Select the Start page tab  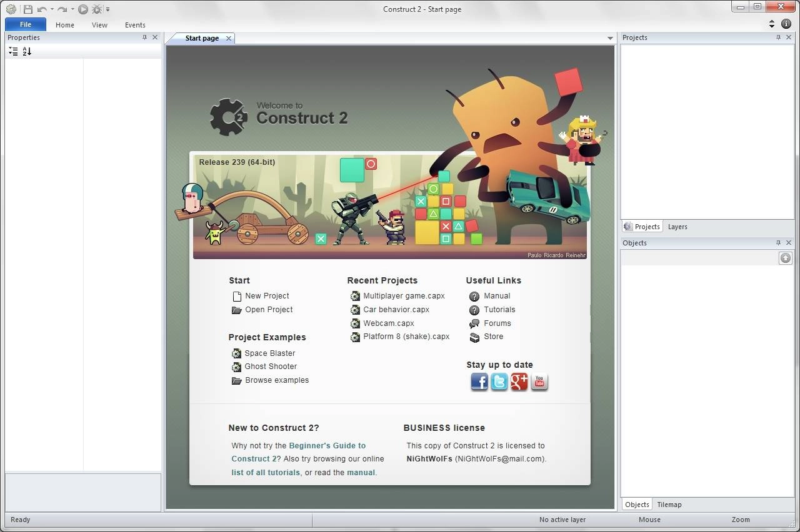[x=202, y=38]
